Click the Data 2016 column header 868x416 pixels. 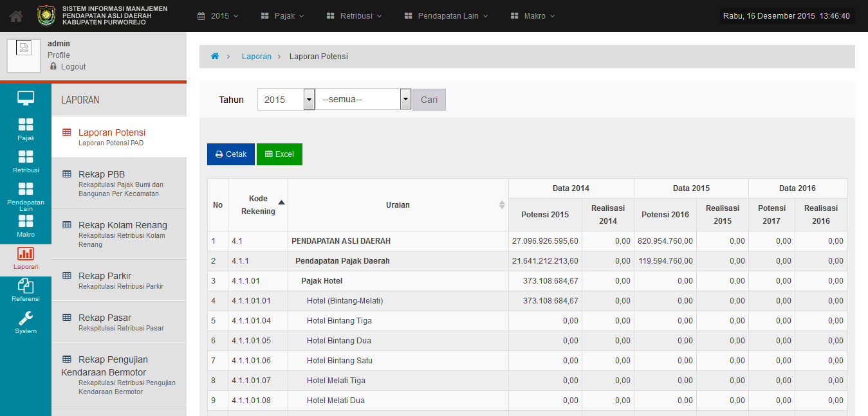pos(797,188)
